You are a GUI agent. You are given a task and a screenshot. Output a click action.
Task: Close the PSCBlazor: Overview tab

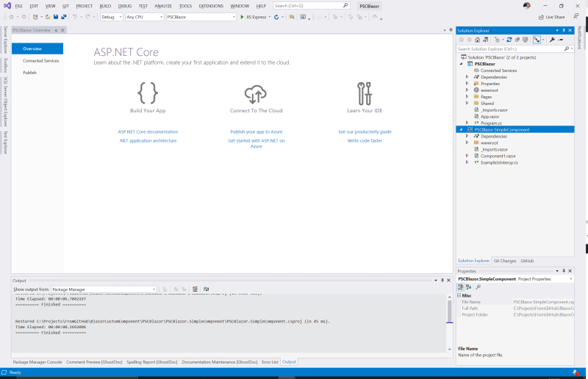pyautogui.click(x=62, y=30)
